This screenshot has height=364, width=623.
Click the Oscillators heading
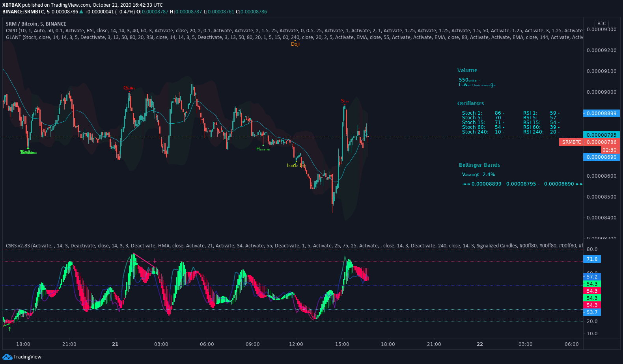click(x=470, y=104)
